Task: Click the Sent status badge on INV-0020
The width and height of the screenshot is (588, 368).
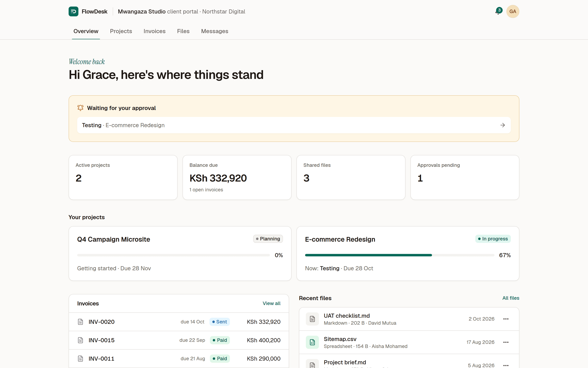Action: pyautogui.click(x=219, y=322)
